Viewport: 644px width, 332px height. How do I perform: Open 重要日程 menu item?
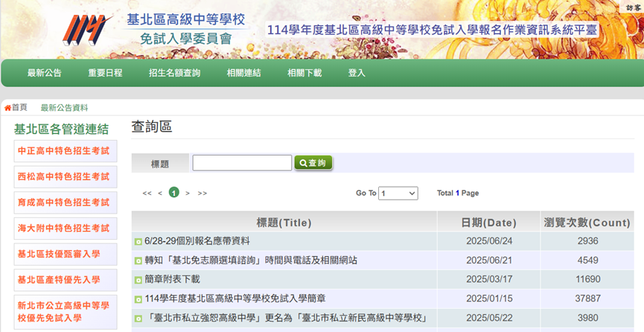tap(105, 73)
